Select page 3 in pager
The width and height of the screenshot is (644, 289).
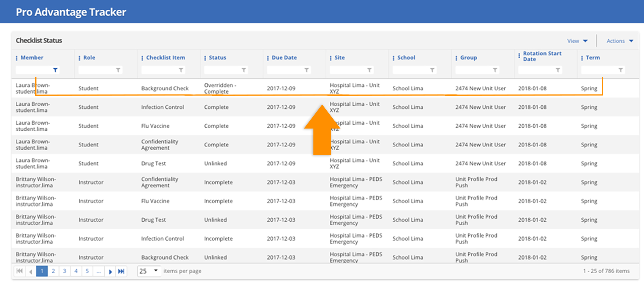[65, 271]
